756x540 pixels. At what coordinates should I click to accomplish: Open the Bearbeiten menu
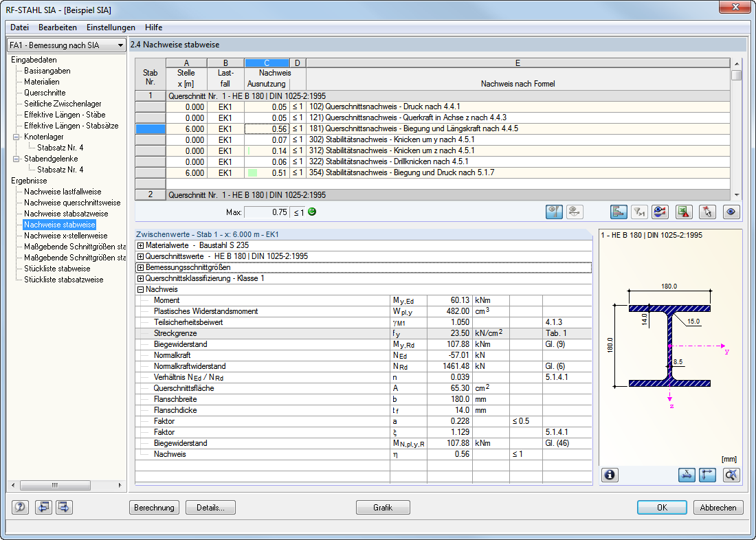pos(58,27)
